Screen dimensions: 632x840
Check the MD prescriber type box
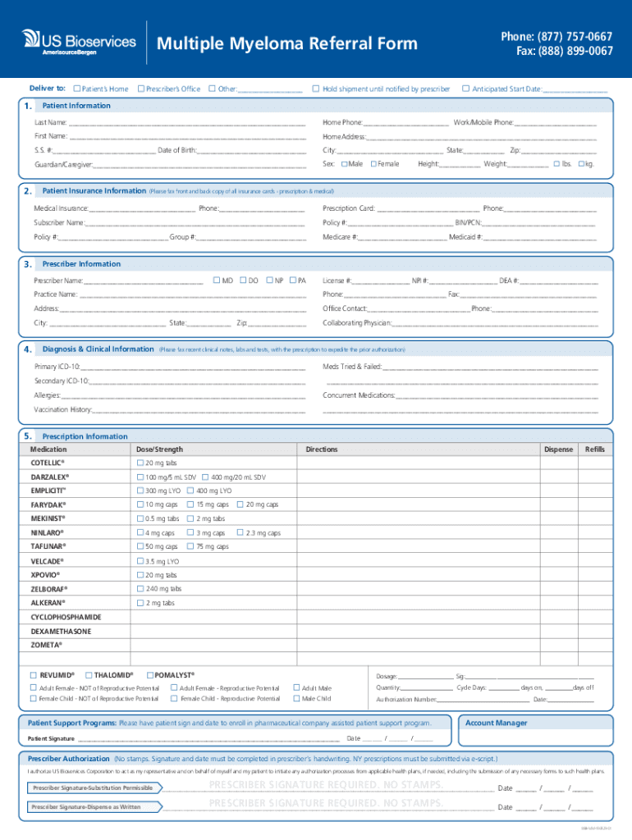click(217, 281)
